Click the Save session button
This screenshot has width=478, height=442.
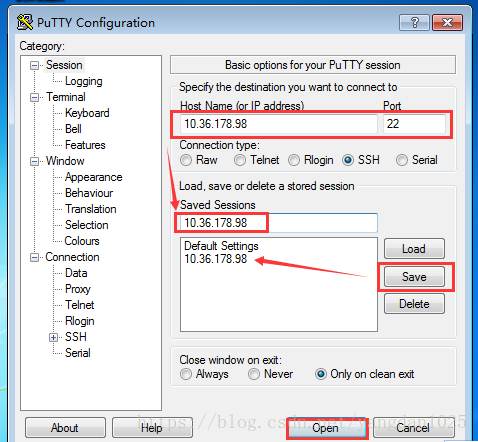414,277
